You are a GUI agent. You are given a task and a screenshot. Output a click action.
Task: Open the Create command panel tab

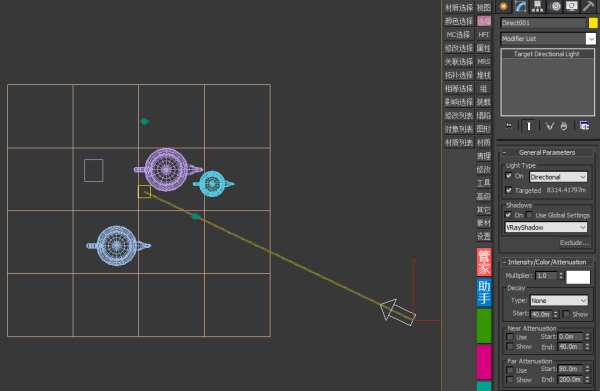504,6
